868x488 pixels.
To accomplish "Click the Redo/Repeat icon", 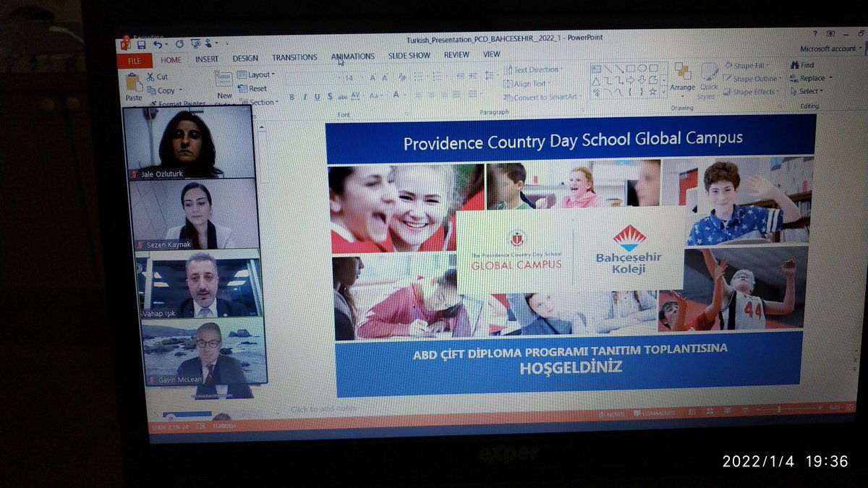I will pos(178,44).
